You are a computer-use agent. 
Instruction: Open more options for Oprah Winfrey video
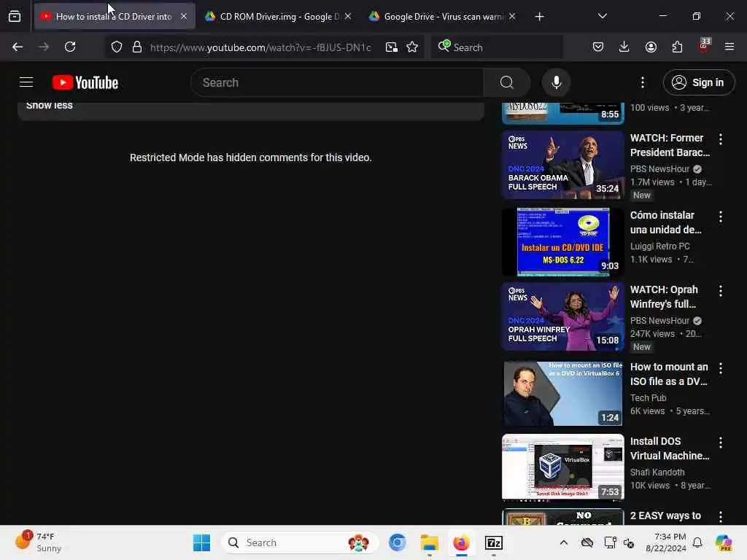point(720,291)
